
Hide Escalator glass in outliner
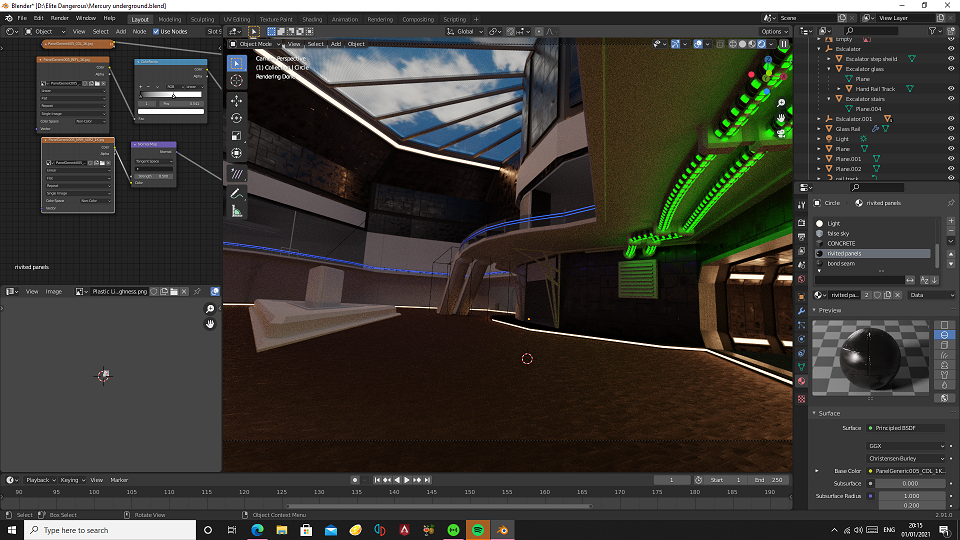click(951, 69)
